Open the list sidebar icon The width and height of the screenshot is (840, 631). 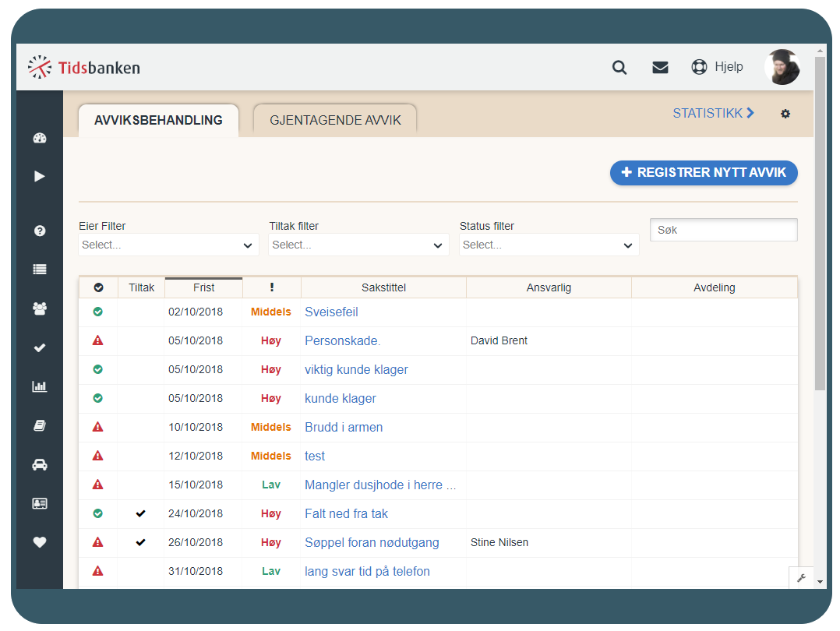click(x=40, y=270)
